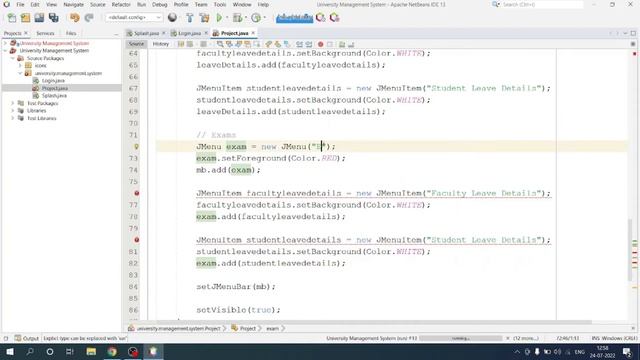Open the default config dropdown

coord(134,18)
